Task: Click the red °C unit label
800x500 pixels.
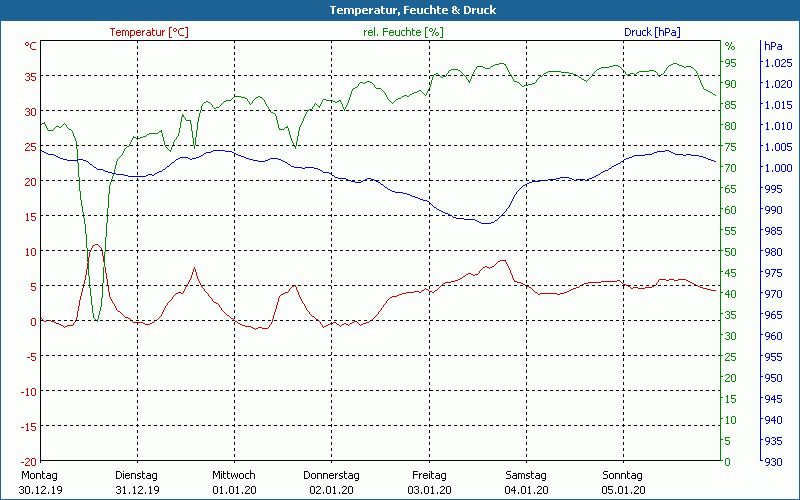Action: coord(31,46)
